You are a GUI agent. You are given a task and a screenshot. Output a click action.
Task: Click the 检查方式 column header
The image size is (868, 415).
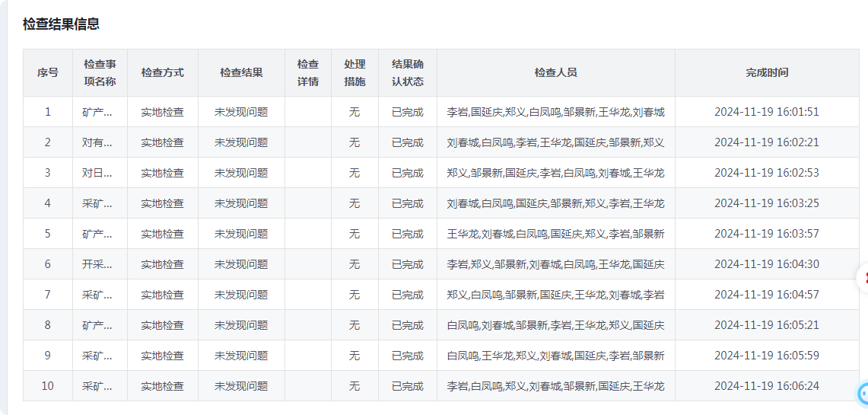point(162,72)
